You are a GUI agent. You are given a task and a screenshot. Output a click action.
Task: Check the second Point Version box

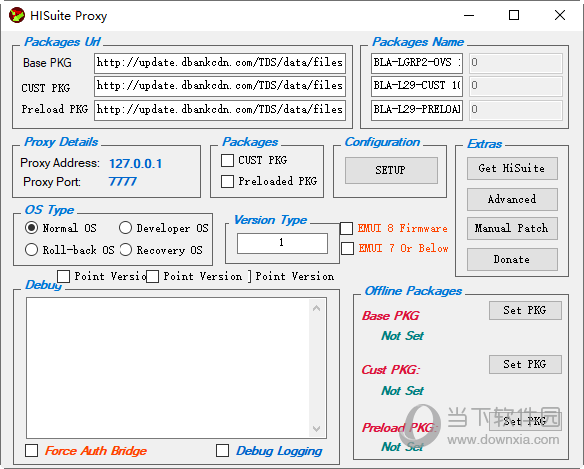(152, 276)
